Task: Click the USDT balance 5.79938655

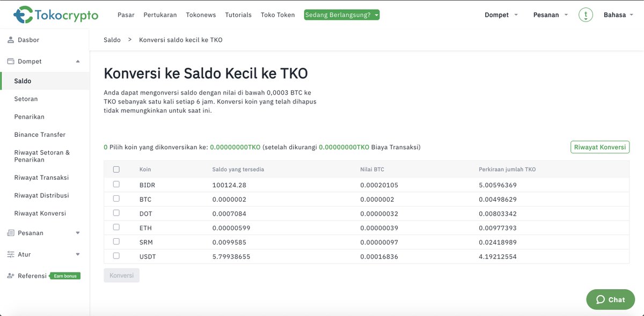Action: (x=231, y=256)
